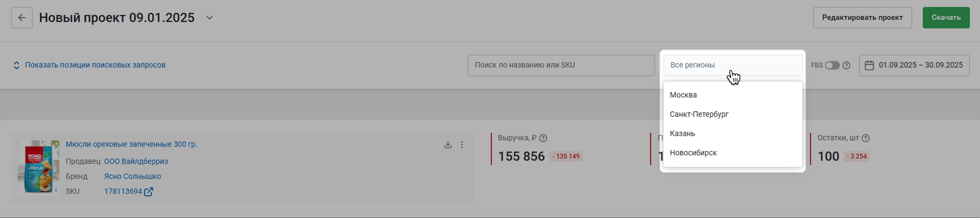The height and width of the screenshot is (218, 980).
Task: Expand the project title dropdown chevron
Action: (x=209, y=18)
